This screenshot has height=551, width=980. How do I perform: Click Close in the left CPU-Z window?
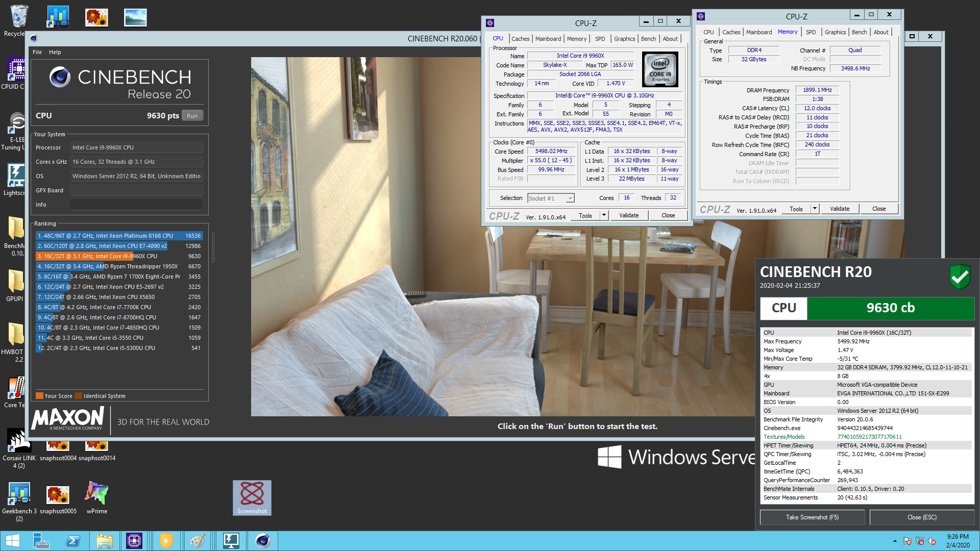tap(668, 215)
